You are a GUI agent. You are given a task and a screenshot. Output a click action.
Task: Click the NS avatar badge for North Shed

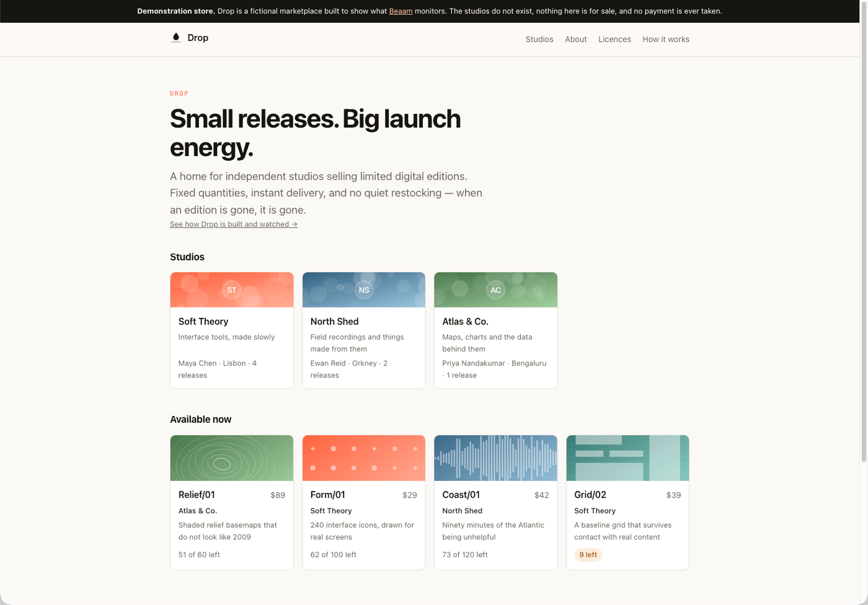click(364, 289)
